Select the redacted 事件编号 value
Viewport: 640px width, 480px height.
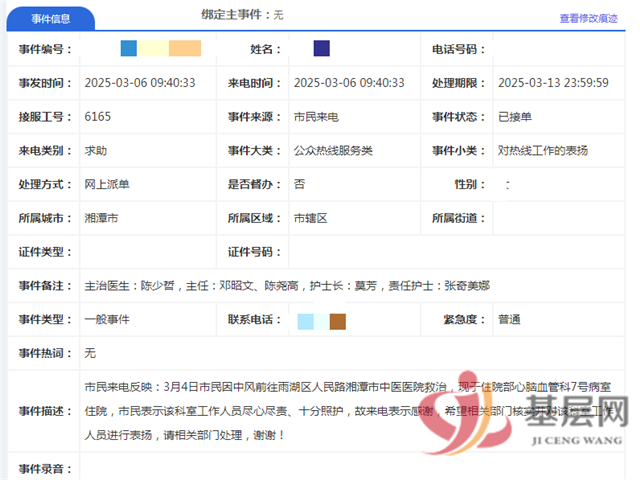[x=161, y=48]
